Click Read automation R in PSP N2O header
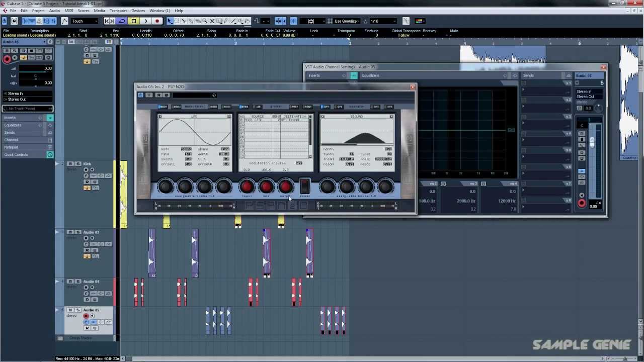The width and height of the screenshot is (644, 362). click(x=158, y=95)
